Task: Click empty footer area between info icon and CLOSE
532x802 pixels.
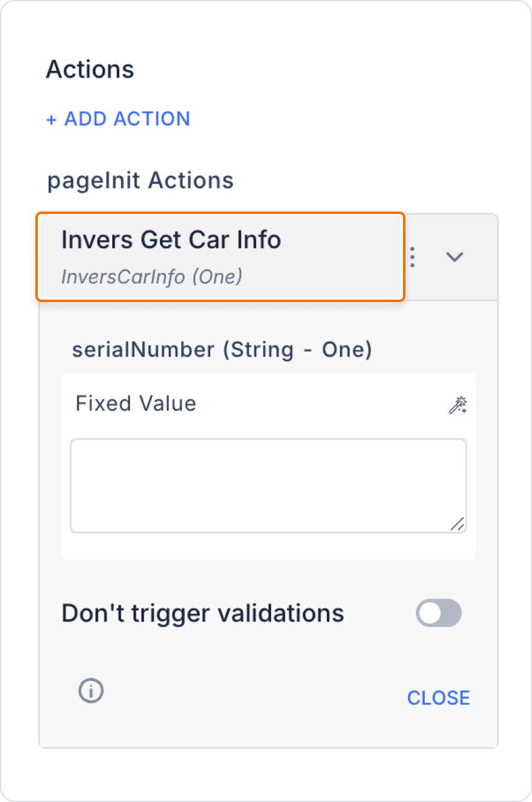Action: pyautogui.click(x=254, y=693)
